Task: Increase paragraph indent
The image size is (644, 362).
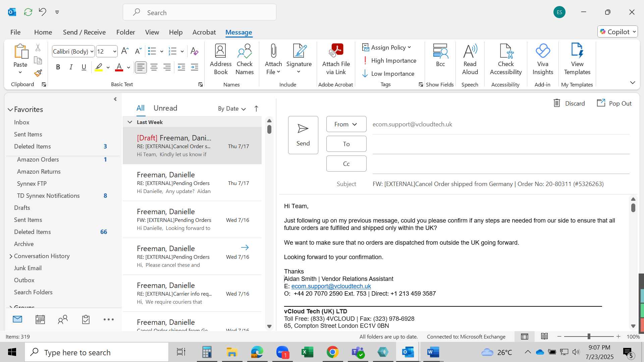Action: coord(195,67)
